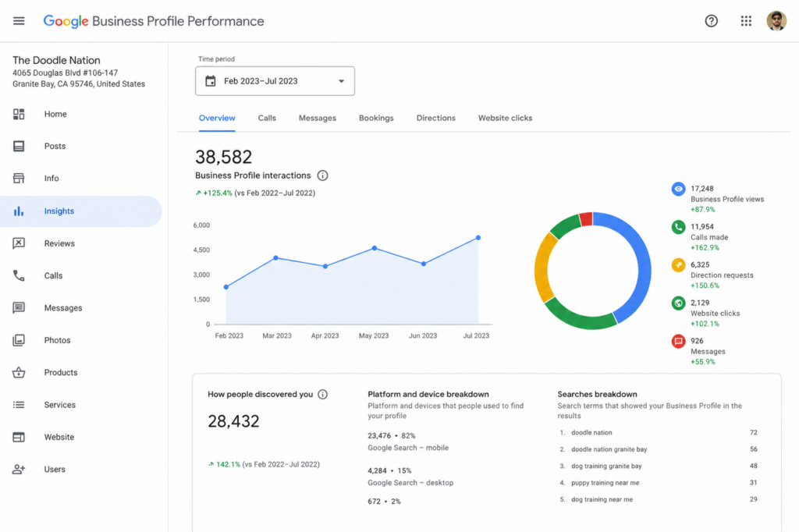Switch to the Messages tab
Viewport: 799px width, 532px height.
(318, 119)
